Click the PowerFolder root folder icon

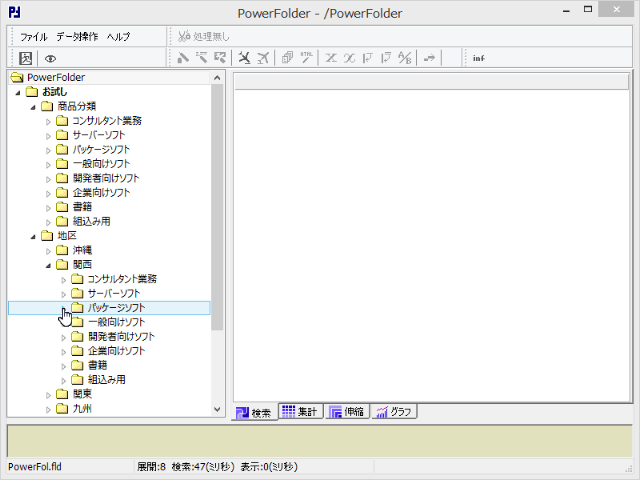click(x=17, y=77)
